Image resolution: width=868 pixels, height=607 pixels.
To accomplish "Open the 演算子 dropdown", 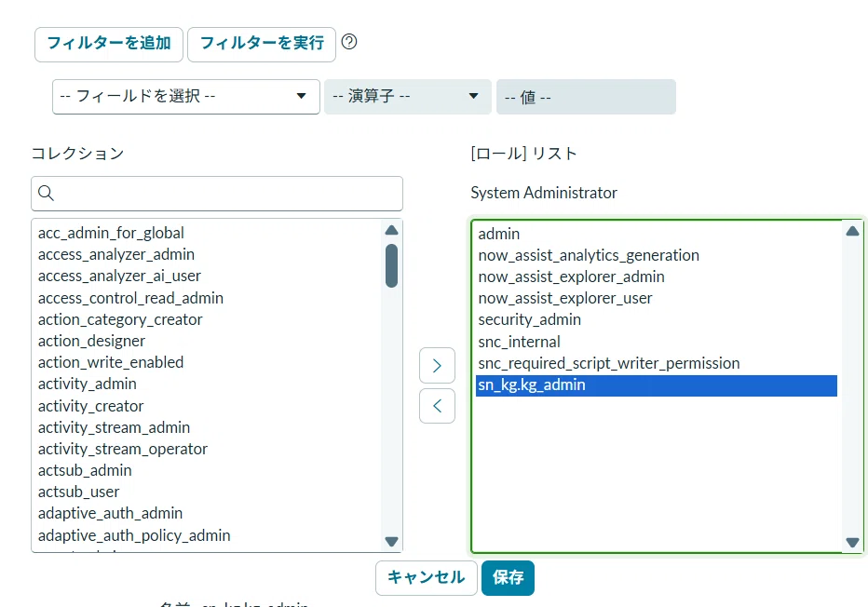I will pyautogui.click(x=407, y=97).
